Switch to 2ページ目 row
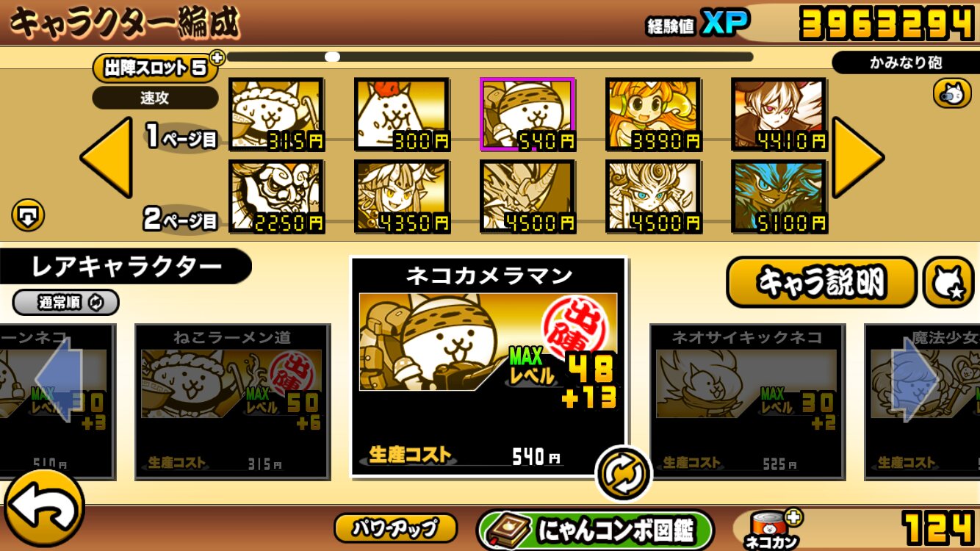 182,218
